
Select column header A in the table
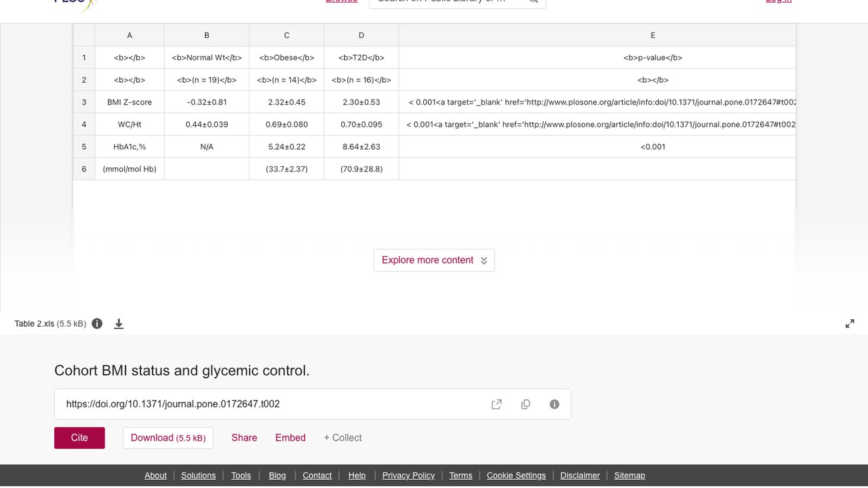[x=130, y=35]
